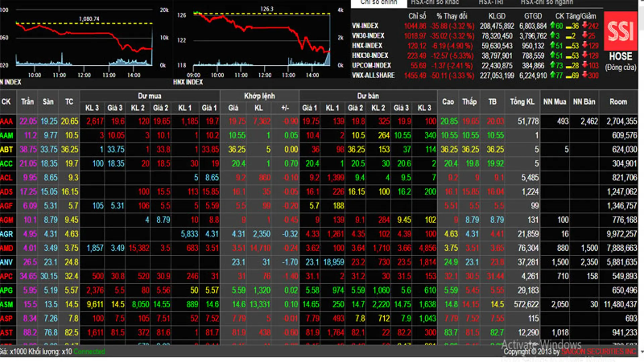Select stock ticker AMD

6,248
